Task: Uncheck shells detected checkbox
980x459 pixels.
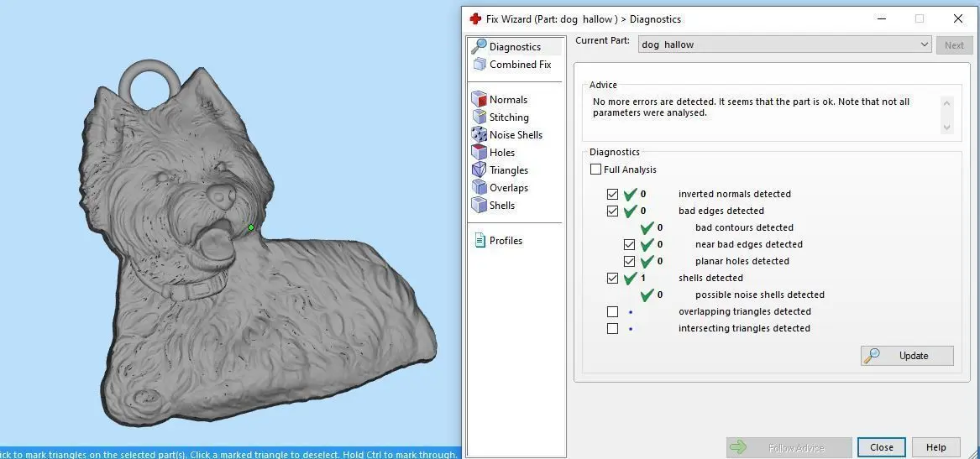Action: pos(612,279)
